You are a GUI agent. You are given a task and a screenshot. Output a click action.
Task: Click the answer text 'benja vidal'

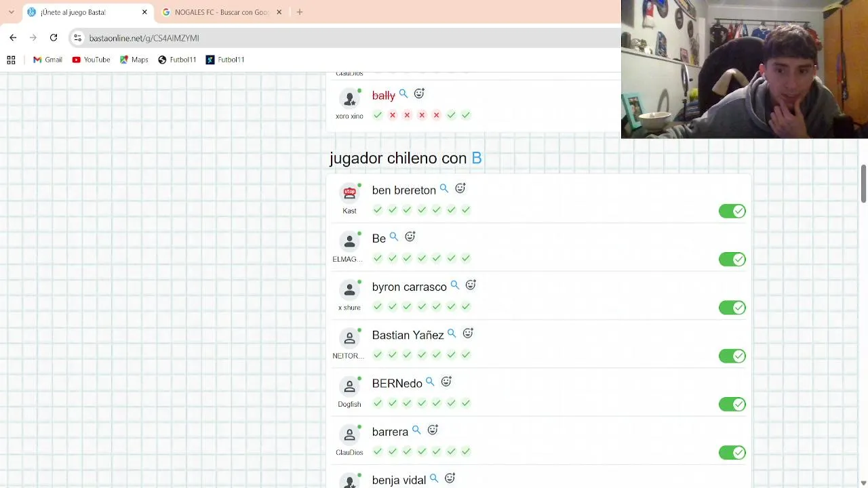coord(399,481)
